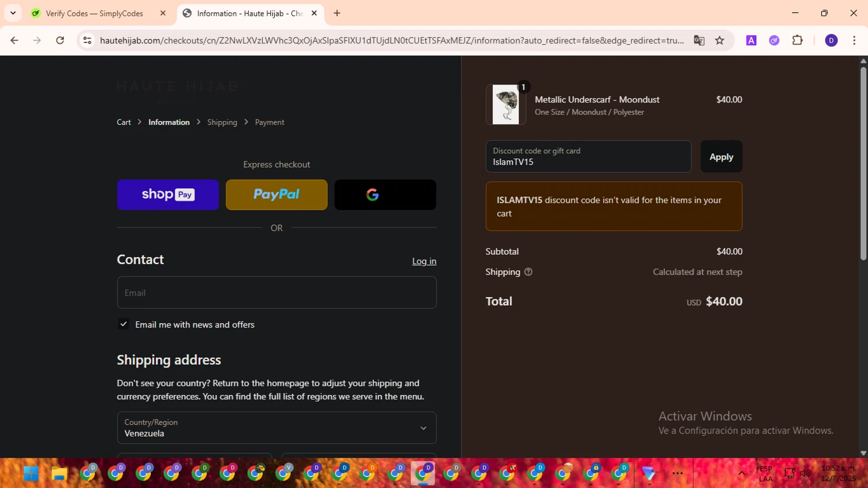Click the Subtotal $40.00 amount
The width and height of the screenshot is (868, 488).
(x=729, y=251)
